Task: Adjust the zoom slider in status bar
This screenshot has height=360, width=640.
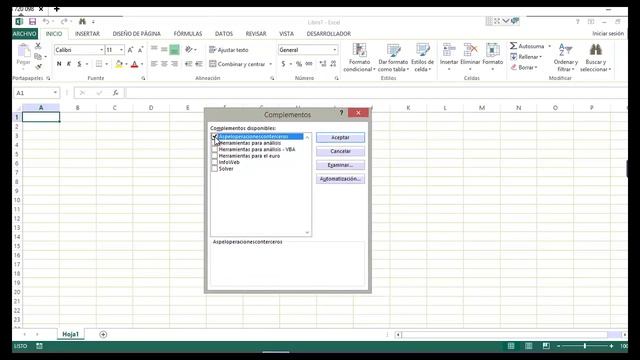Action: point(585,346)
